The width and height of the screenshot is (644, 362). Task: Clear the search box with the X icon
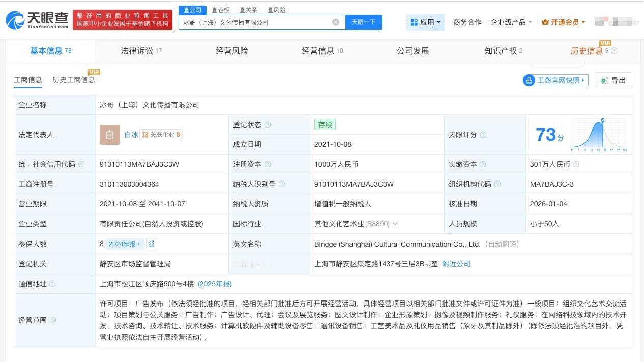[336, 22]
